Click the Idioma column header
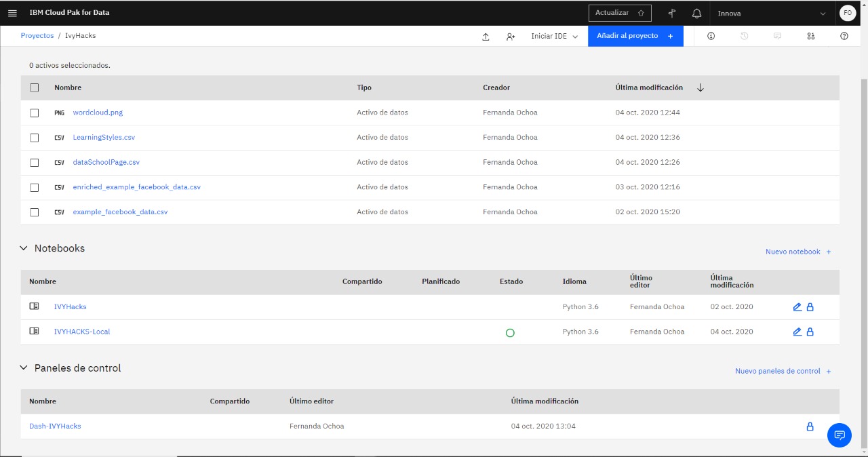868x457 pixels. click(574, 281)
